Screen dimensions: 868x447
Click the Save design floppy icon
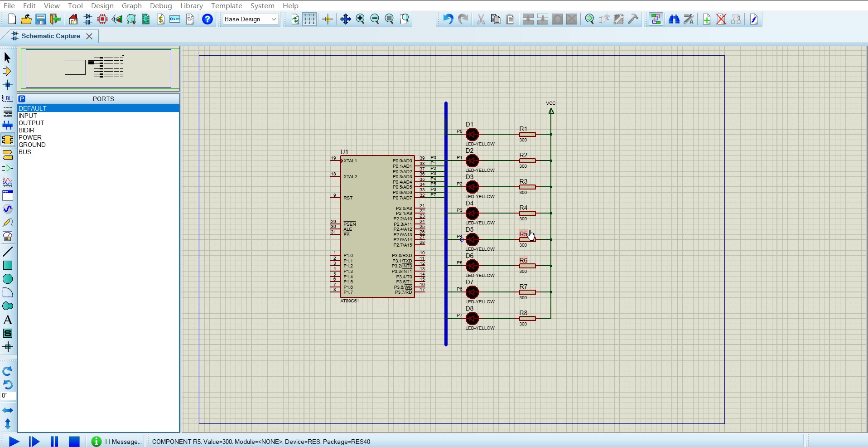point(41,19)
